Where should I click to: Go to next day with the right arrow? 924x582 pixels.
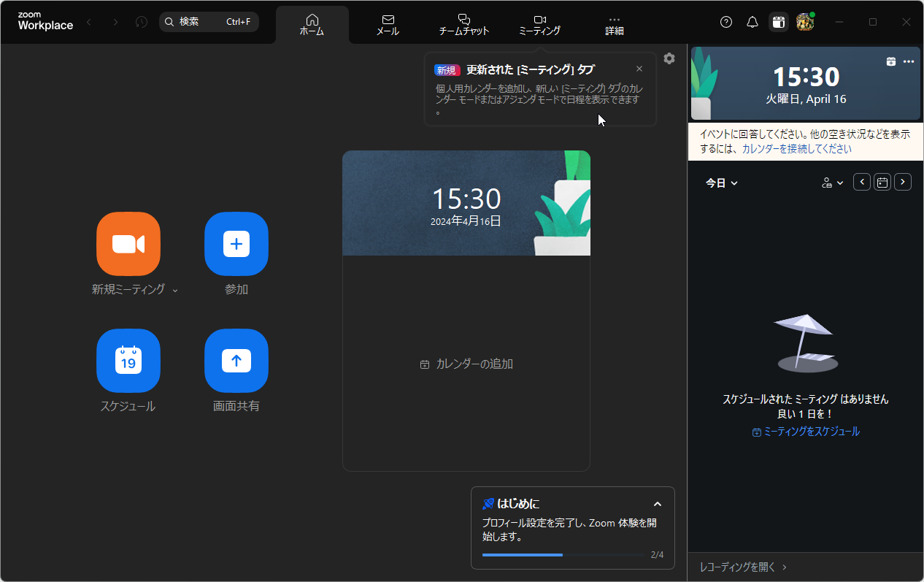902,181
